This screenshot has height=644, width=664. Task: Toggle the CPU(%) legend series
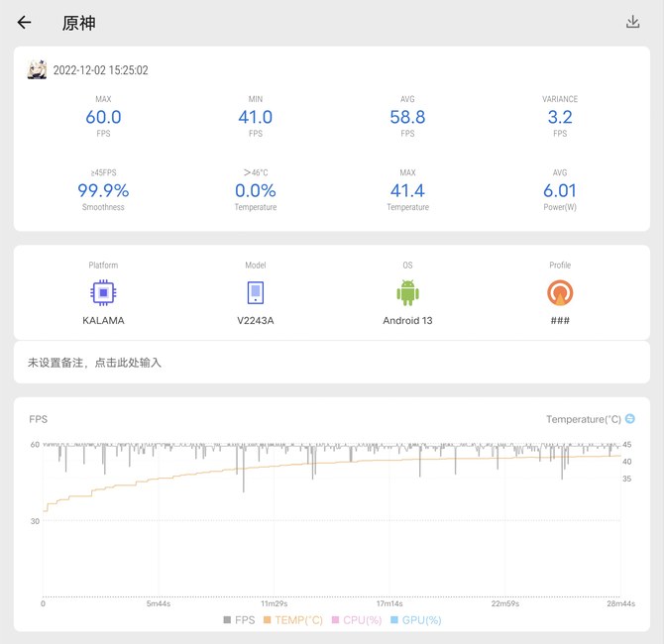(x=357, y=620)
